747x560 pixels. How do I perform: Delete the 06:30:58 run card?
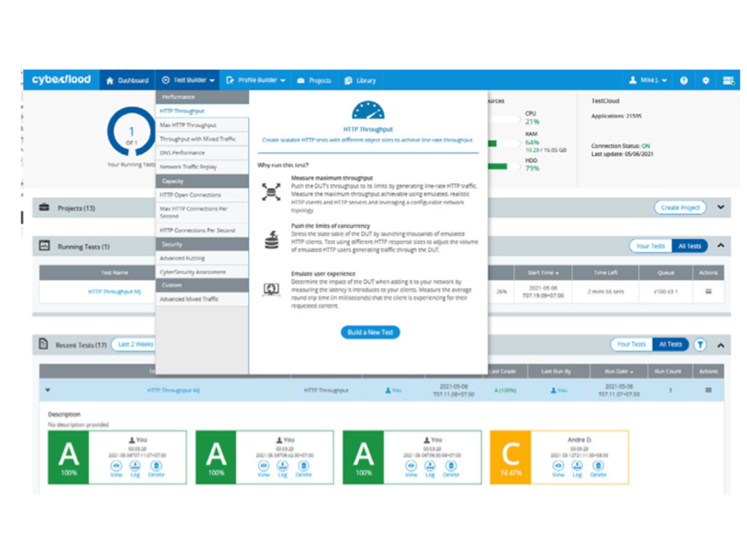(x=451, y=468)
